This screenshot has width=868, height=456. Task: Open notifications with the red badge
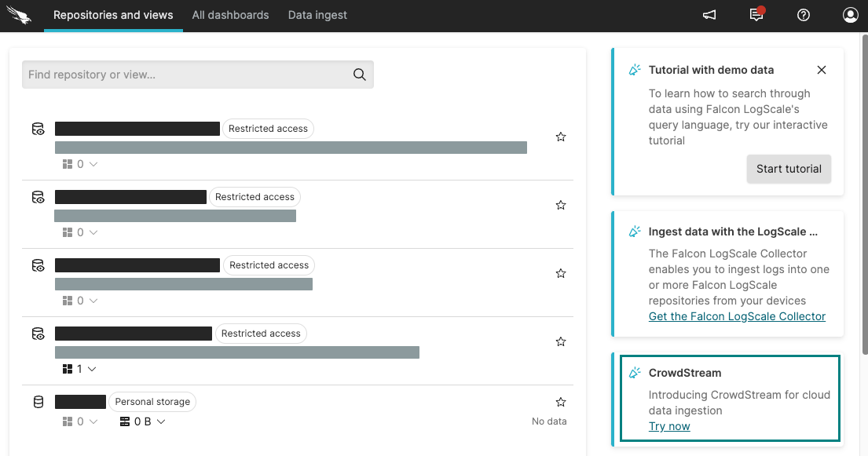[756, 15]
